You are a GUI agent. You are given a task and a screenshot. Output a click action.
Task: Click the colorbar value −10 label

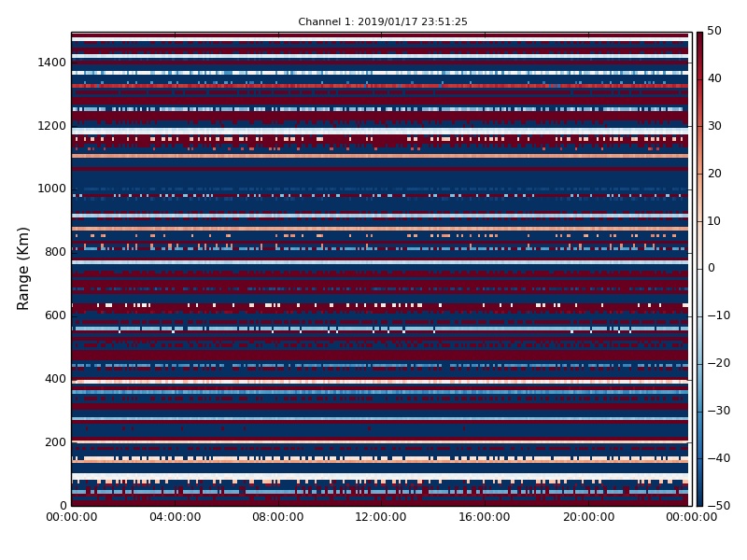point(718,315)
